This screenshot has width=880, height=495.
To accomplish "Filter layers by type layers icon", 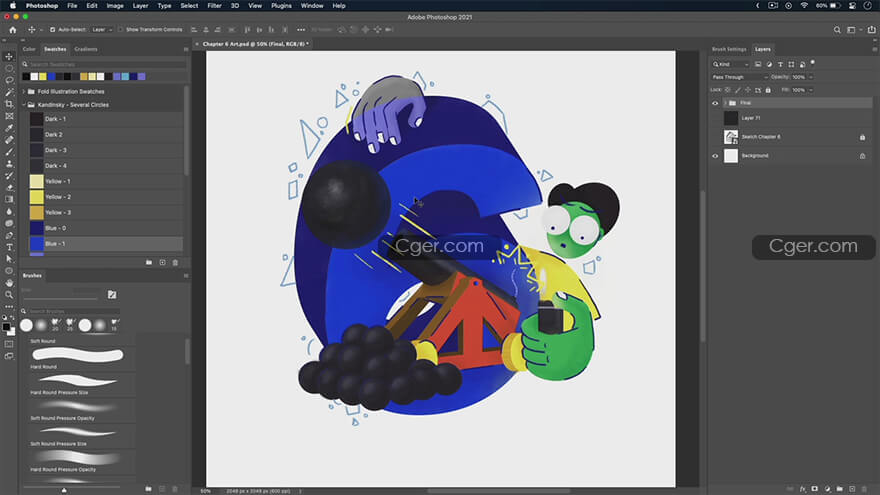I will click(x=780, y=65).
